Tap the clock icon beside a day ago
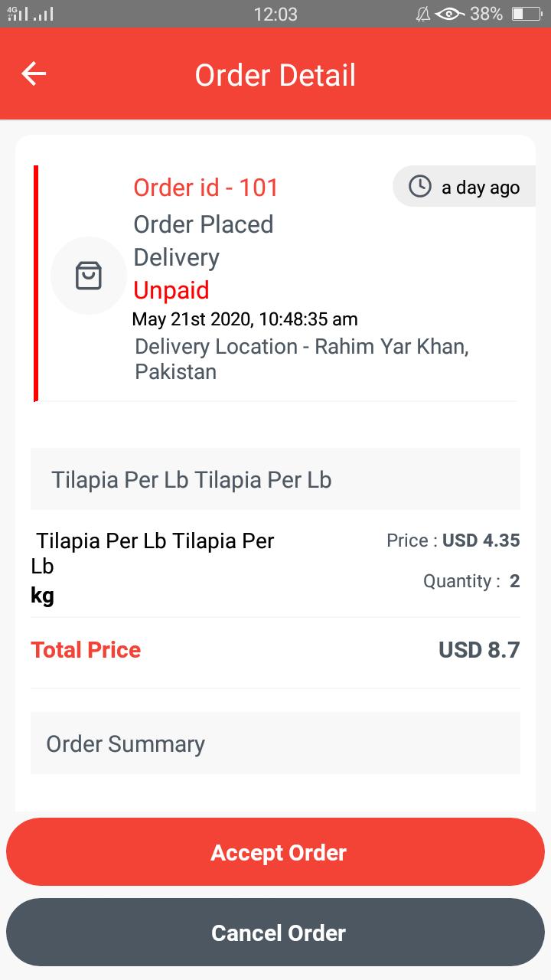The width and height of the screenshot is (551, 980). 419,187
